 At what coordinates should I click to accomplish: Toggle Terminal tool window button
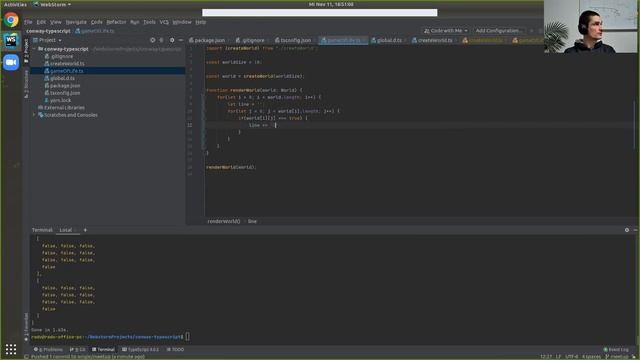(103, 349)
